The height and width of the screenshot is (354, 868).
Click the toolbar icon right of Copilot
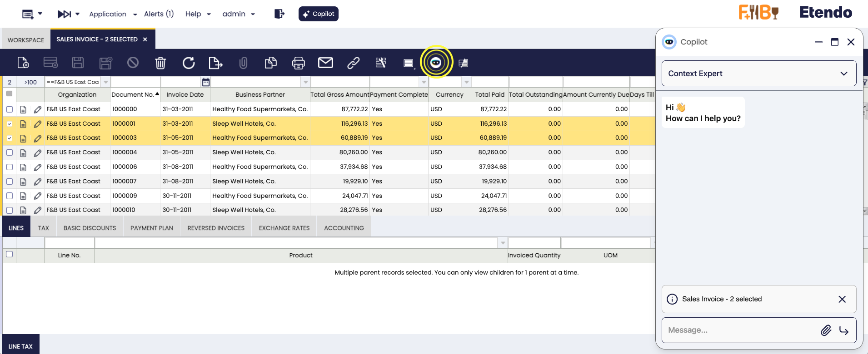pyautogui.click(x=463, y=63)
